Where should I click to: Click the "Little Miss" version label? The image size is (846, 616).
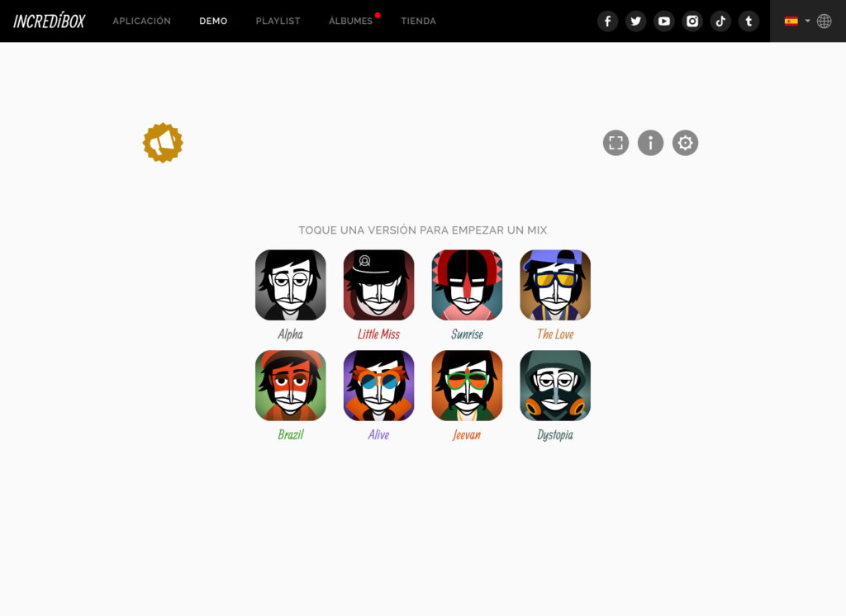[378, 334]
